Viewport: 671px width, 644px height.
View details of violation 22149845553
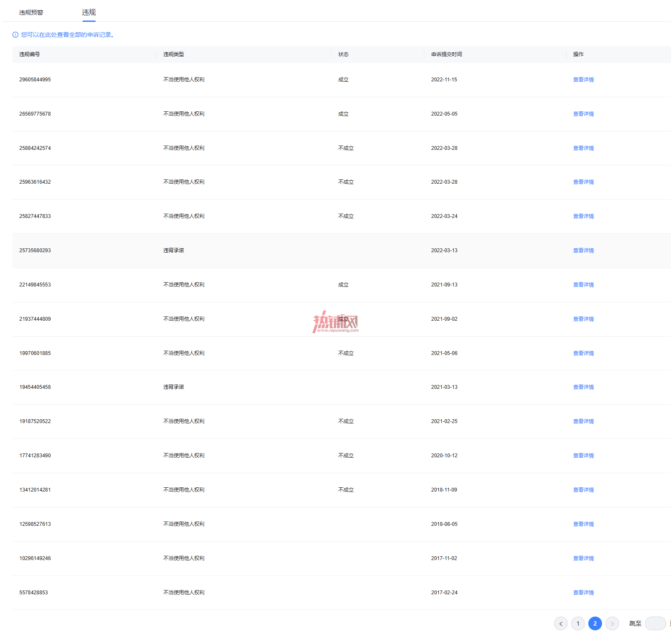[584, 285]
